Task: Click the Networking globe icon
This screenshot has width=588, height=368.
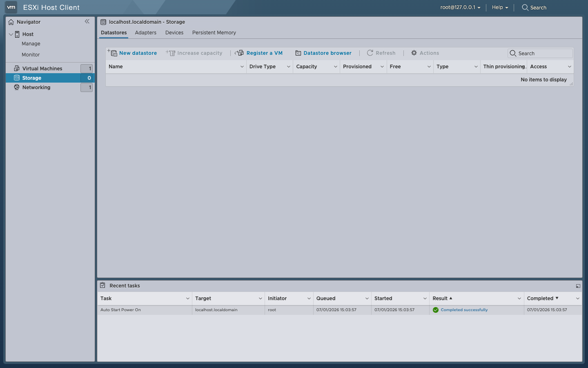Action: pyautogui.click(x=17, y=87)
